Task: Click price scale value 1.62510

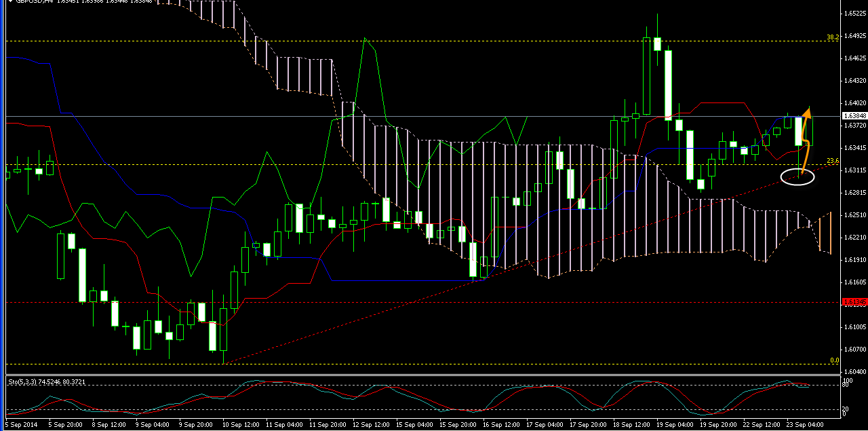Action: click(x=855, y=215)
